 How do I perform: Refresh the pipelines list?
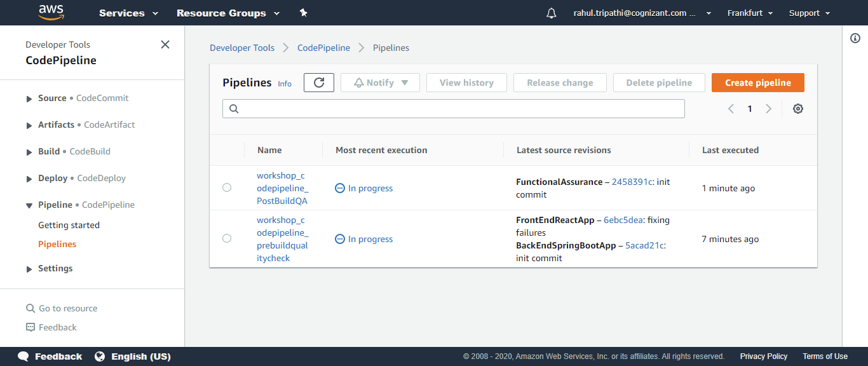[x=319, y=83]
